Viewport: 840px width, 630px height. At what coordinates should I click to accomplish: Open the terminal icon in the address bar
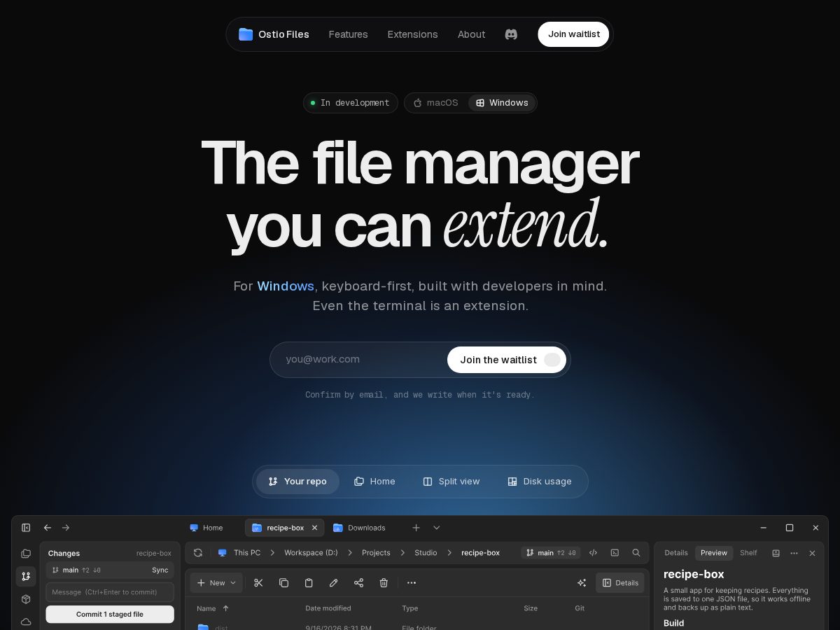pyautogui.click(x=615, y=553)
